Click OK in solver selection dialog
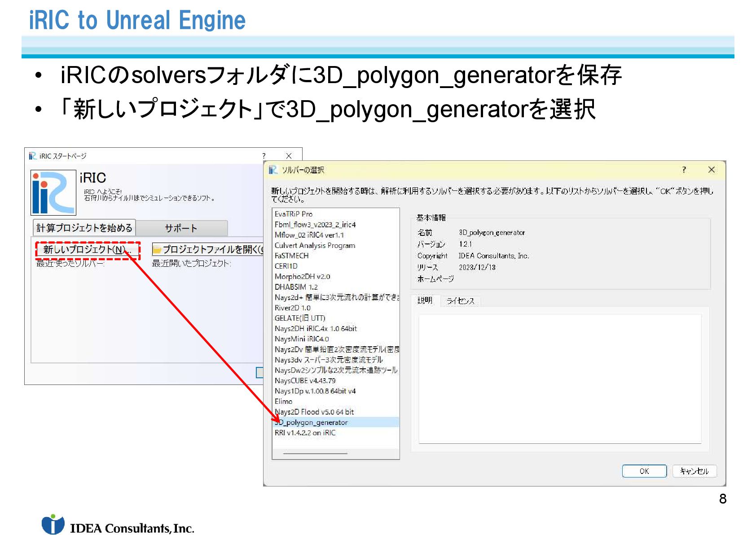Image resolution: width=756 pixels, height=535 pixels. pyautogui.click(x=644, y=471)
